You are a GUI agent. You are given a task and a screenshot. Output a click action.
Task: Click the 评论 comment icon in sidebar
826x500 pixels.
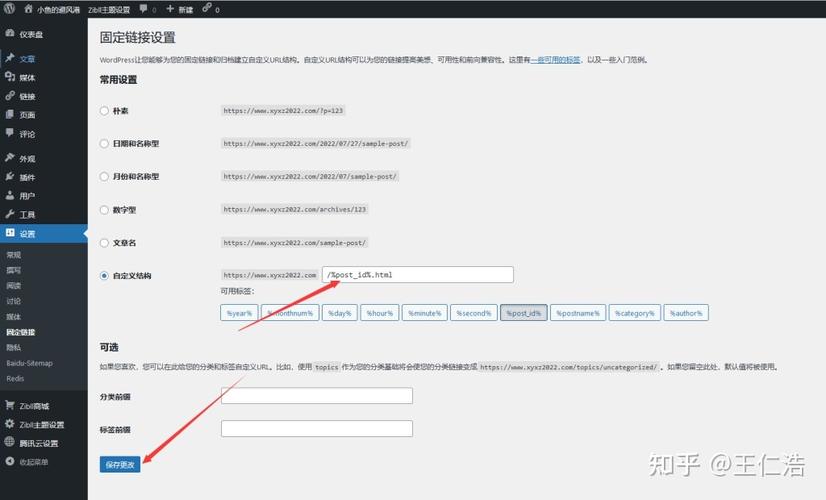9,133
